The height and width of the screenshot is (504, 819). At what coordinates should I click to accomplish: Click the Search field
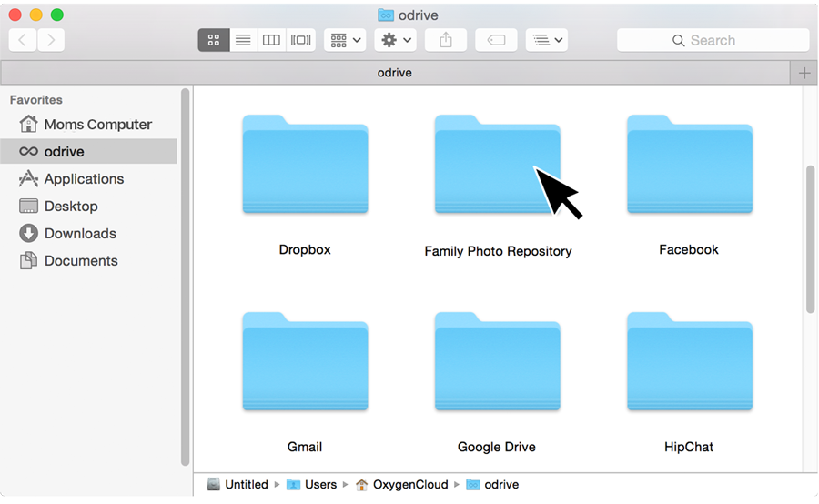713,40
